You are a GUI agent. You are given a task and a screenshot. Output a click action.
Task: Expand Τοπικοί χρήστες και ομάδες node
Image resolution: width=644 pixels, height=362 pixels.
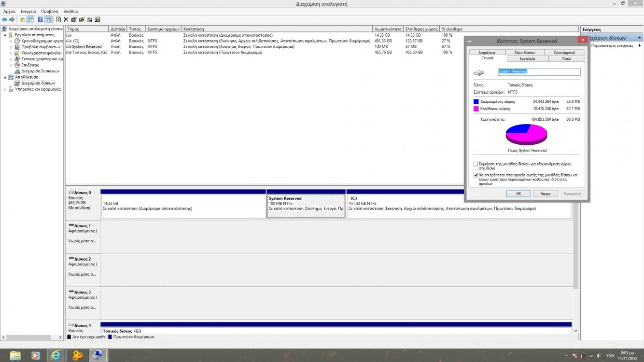pos(11,59)
